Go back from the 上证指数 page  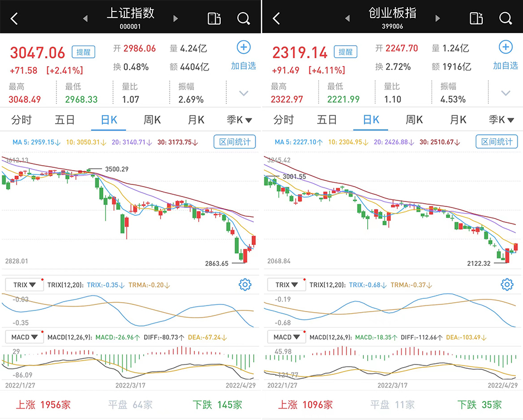(x=14, y=19)
